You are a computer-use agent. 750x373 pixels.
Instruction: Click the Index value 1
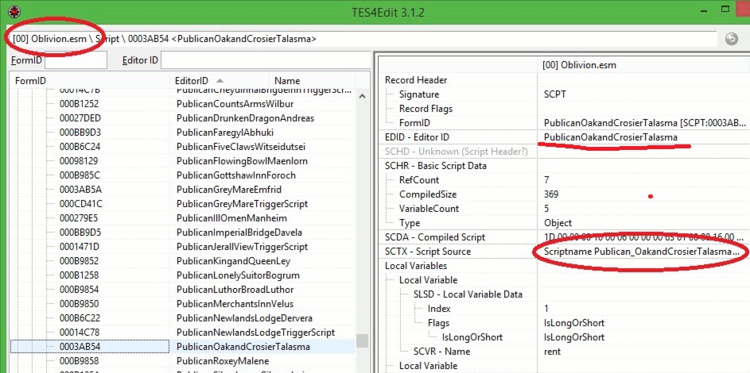546,308
